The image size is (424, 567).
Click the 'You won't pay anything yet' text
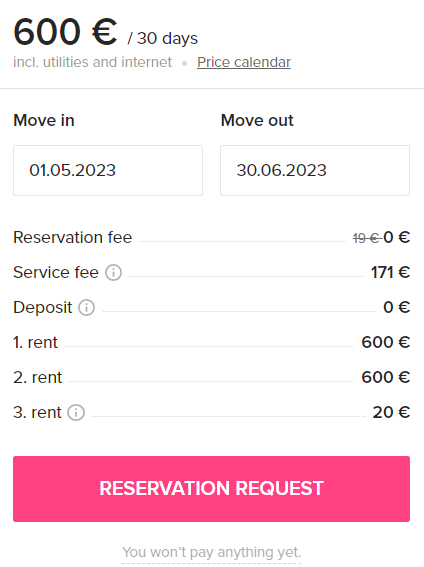(x=211, y=552)
